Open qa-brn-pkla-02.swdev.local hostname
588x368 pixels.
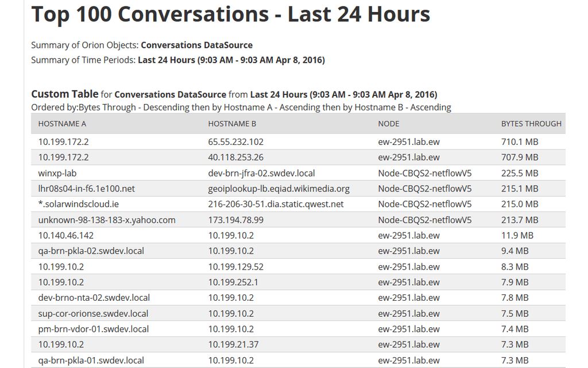point(91,251)
